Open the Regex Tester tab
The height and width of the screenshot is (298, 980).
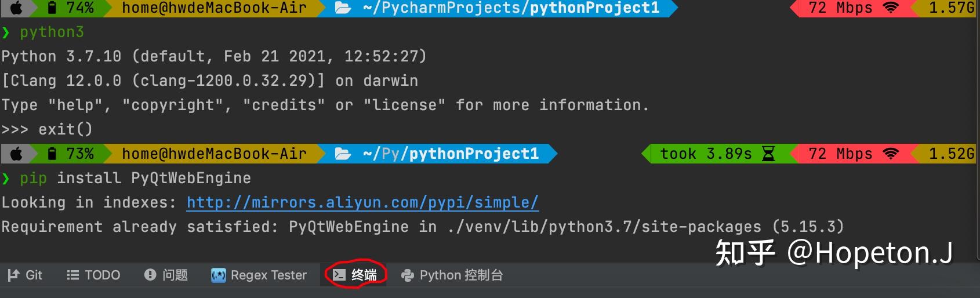pos(259,275)
